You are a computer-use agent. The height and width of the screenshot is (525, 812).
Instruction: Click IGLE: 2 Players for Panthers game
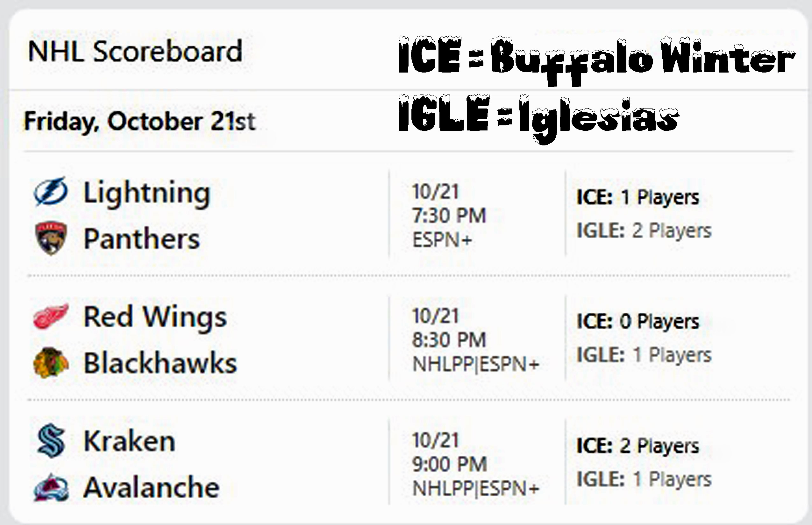644,230
